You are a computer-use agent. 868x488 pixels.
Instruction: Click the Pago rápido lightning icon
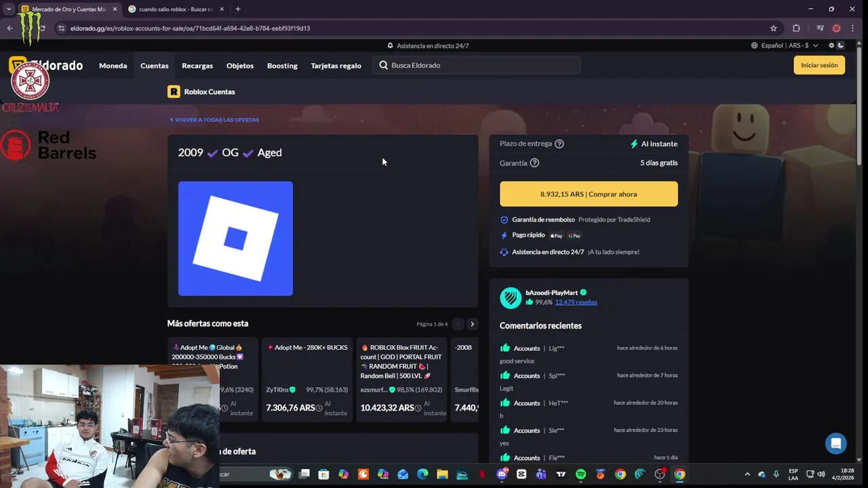coord(504,235)
